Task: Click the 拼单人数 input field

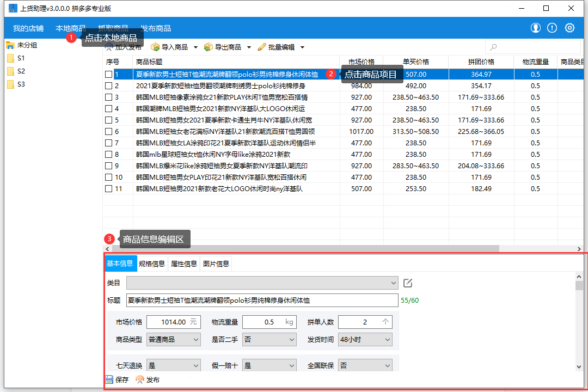Action: pos(365,322)
